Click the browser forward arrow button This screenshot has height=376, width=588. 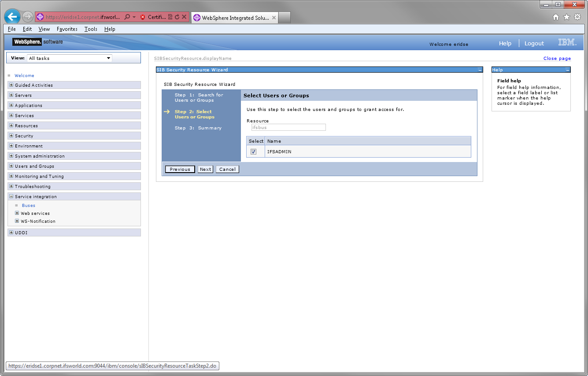pyautogui.click(x=28, y=17)
